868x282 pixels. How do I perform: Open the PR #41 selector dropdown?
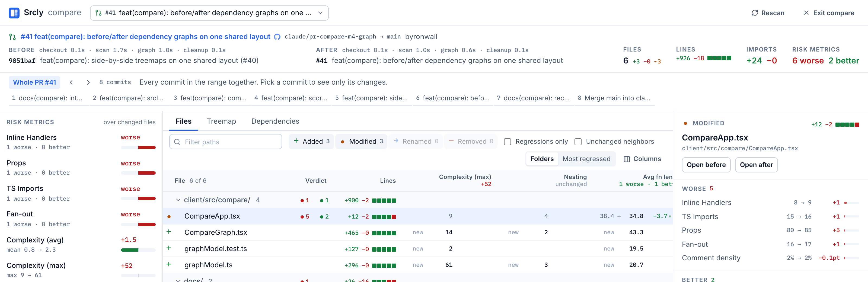[209, 13]
